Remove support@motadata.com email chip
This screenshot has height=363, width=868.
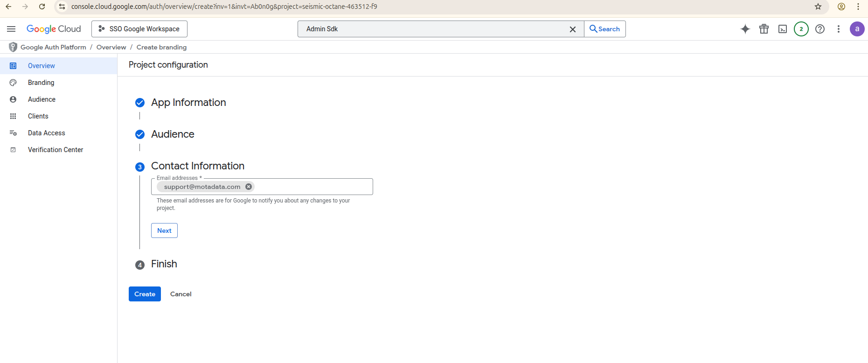pos(249,187)
